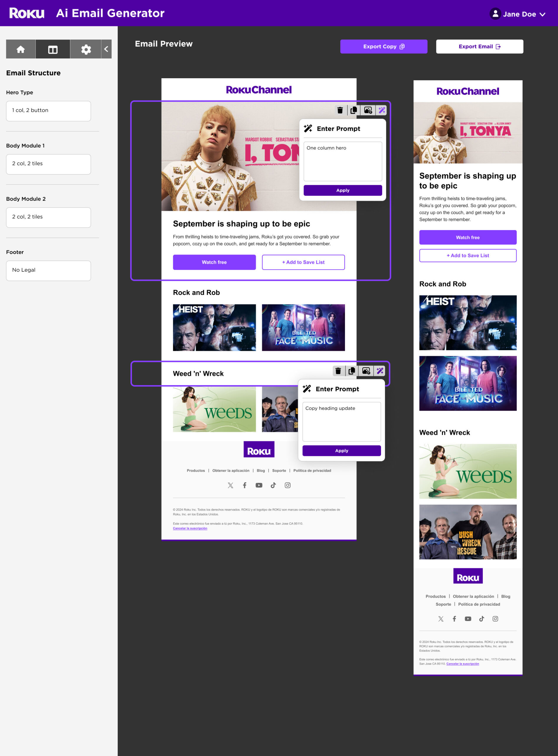Delete the Weed 'n' Wreck heading module
Screen dimensions: 558x756
click(338, 371)
